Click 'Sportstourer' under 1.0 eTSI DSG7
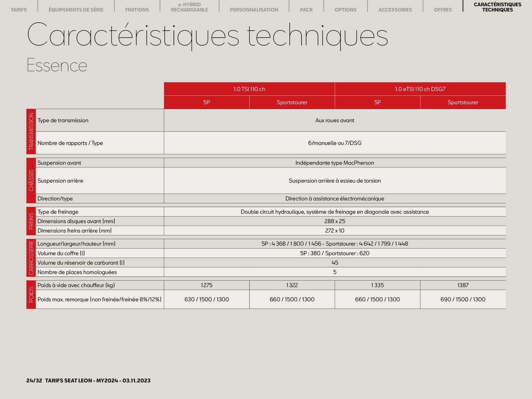The image size is (532, 399). [463, 102]
